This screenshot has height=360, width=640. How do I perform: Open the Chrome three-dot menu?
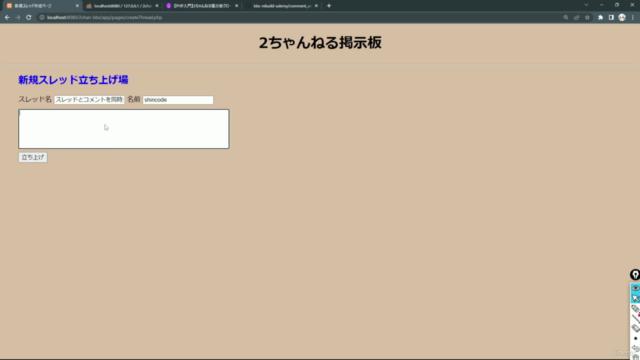[x=633, y=18]
